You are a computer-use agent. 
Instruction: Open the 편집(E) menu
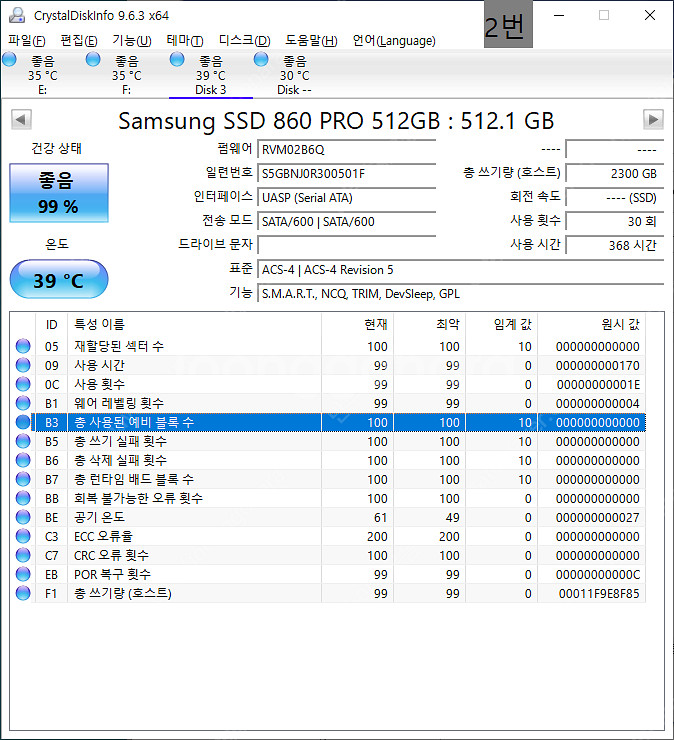click(x=79, y=41)
